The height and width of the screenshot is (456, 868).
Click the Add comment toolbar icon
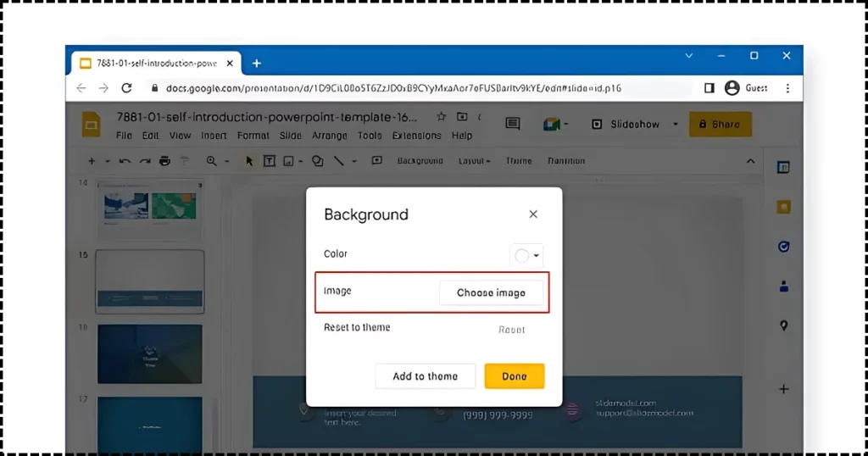[x=377, y=160]
